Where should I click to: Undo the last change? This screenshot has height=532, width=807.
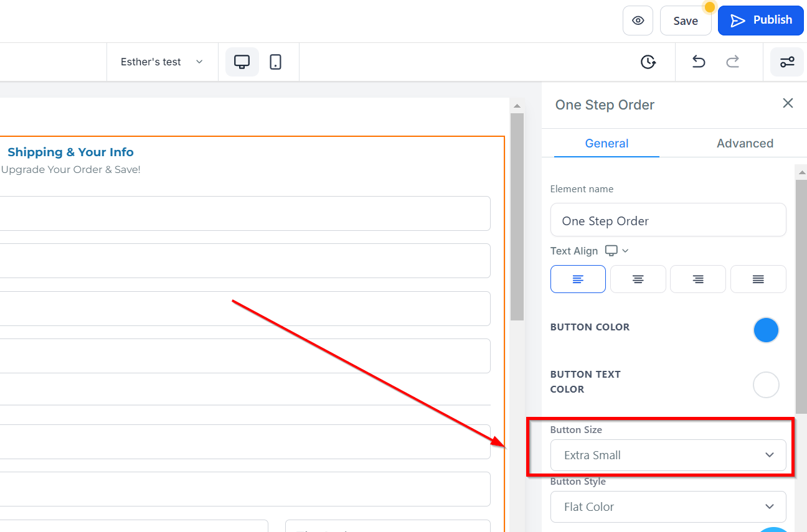[x=699, y=62]
